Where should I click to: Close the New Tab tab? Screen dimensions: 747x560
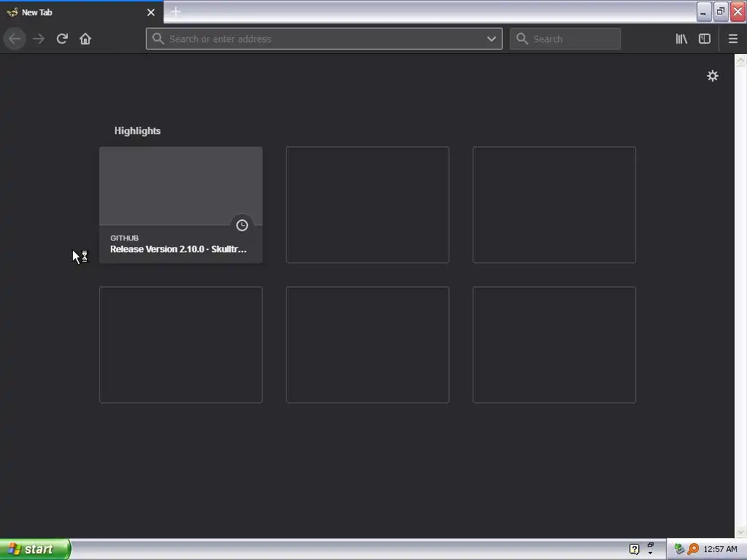point(151,12)
